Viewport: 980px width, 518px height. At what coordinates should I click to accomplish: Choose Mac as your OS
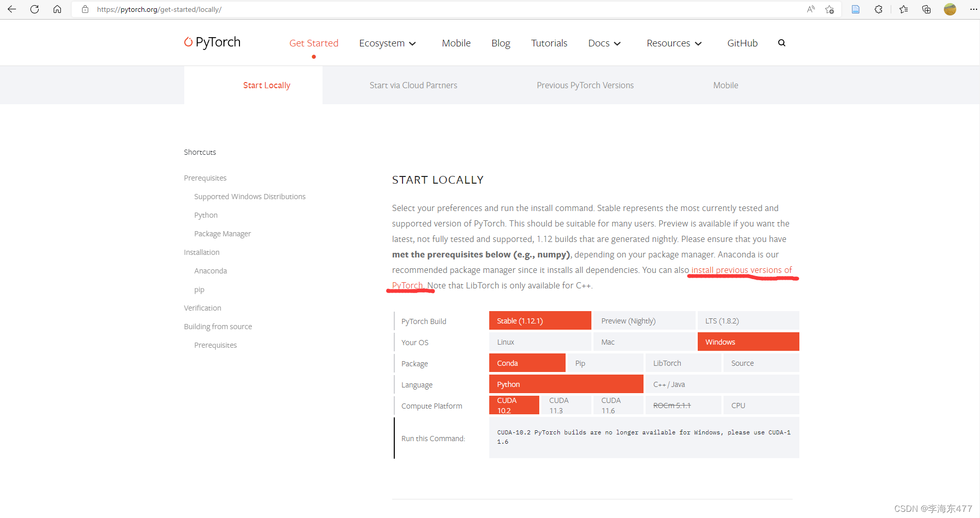point(645,342)
